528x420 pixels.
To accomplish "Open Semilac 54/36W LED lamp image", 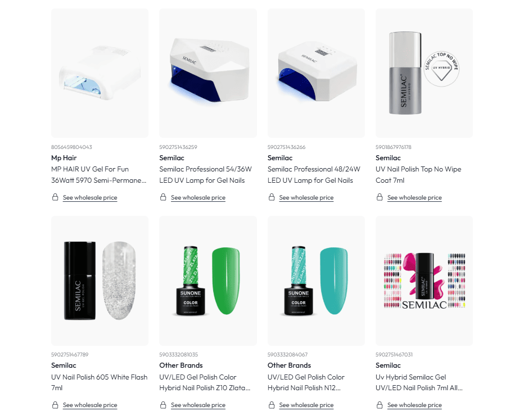I will click(207, 73).
